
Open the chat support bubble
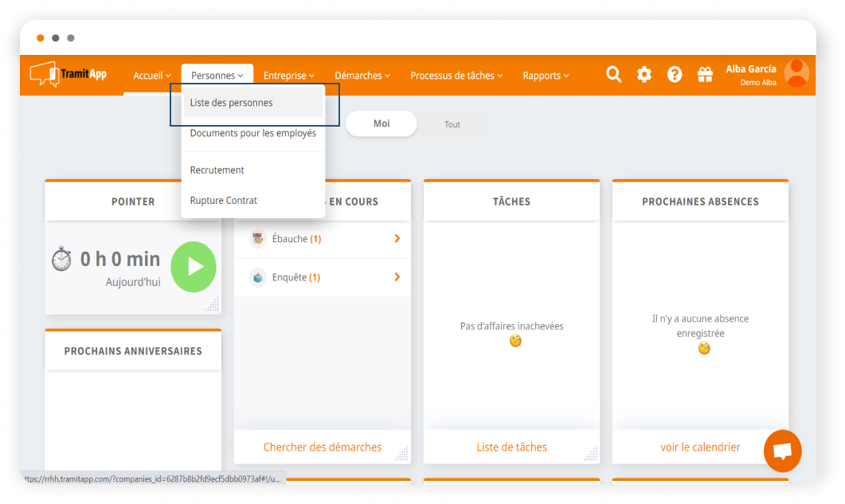(782, 451)
